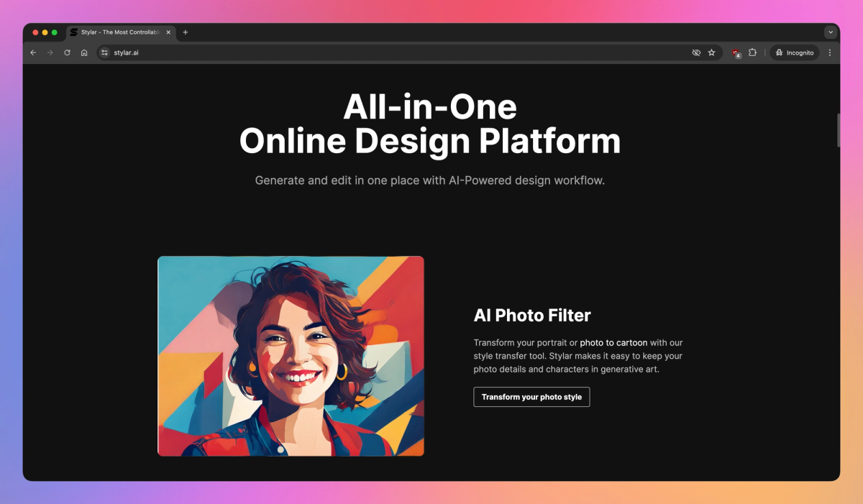This screenshot has height=504, width=863.
Task: Reload the Stylar page
Action: click(67, 52)
